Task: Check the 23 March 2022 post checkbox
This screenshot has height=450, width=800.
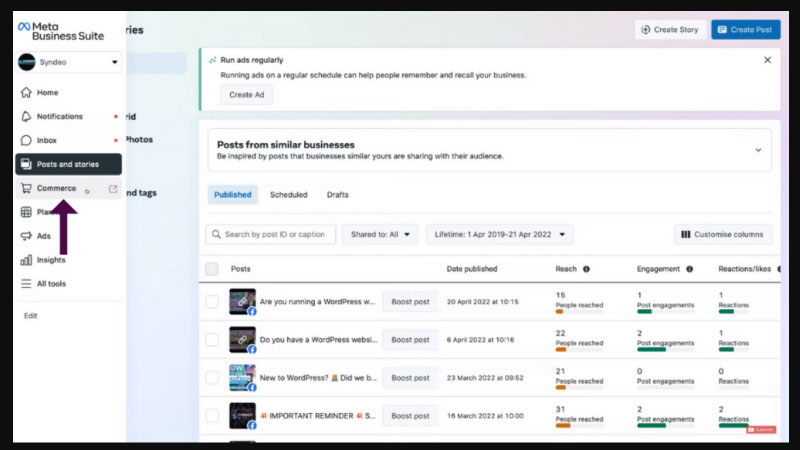Action: tap(212, 378)
